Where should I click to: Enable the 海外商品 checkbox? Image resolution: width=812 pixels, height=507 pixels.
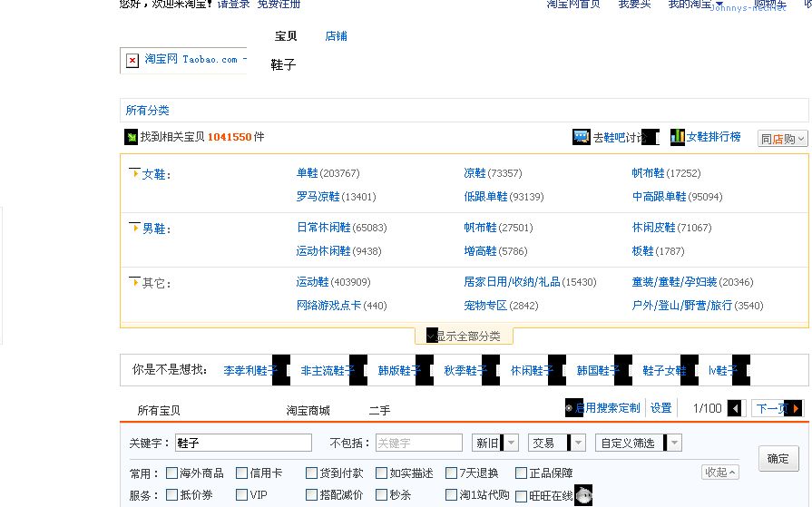[171, 473]
